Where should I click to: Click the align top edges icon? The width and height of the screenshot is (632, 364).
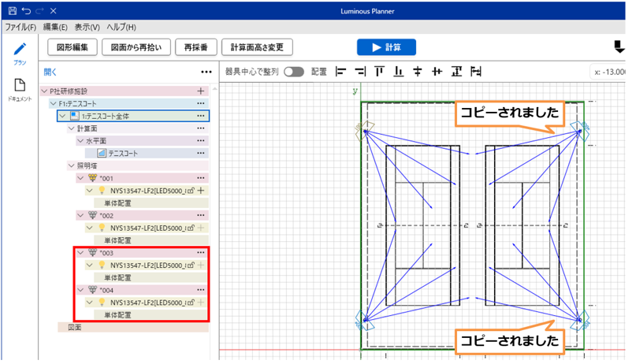[x=379, y=72]
